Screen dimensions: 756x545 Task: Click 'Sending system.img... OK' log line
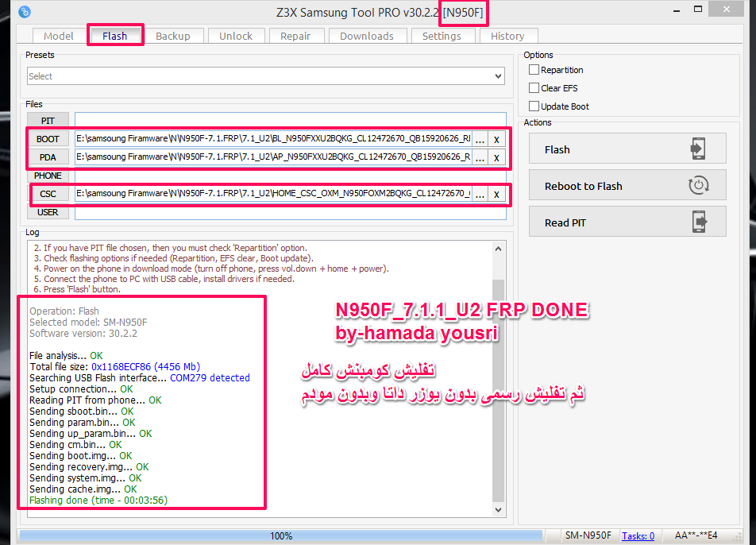tap(85, 478)
